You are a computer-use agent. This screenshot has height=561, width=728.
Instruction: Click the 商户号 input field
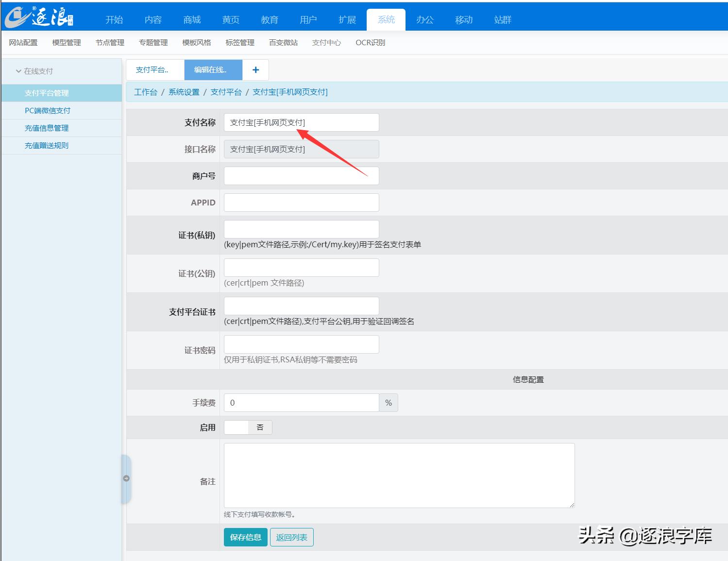tap(301, 175)
